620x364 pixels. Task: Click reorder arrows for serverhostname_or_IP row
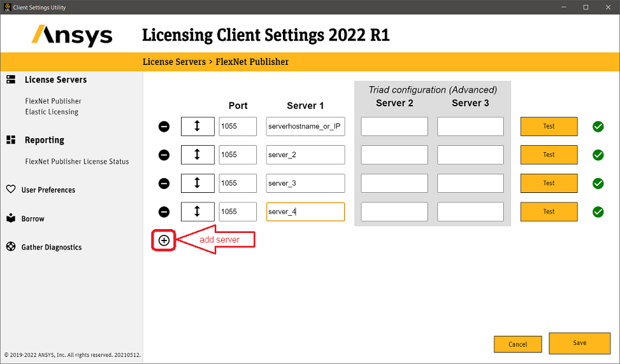[x=198, y=127]
